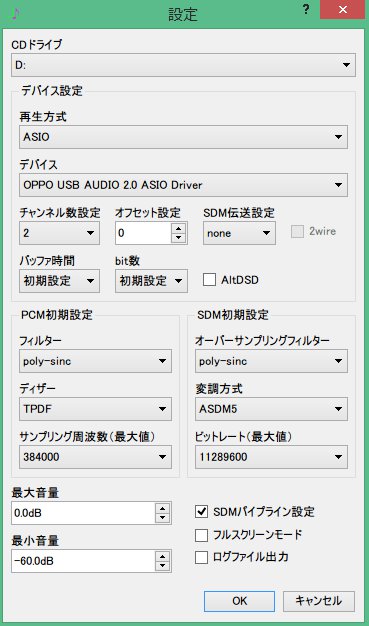Click the music note app icon in title bar
The width and height of the screenshot is (369, 626).
tap(16, 13)
